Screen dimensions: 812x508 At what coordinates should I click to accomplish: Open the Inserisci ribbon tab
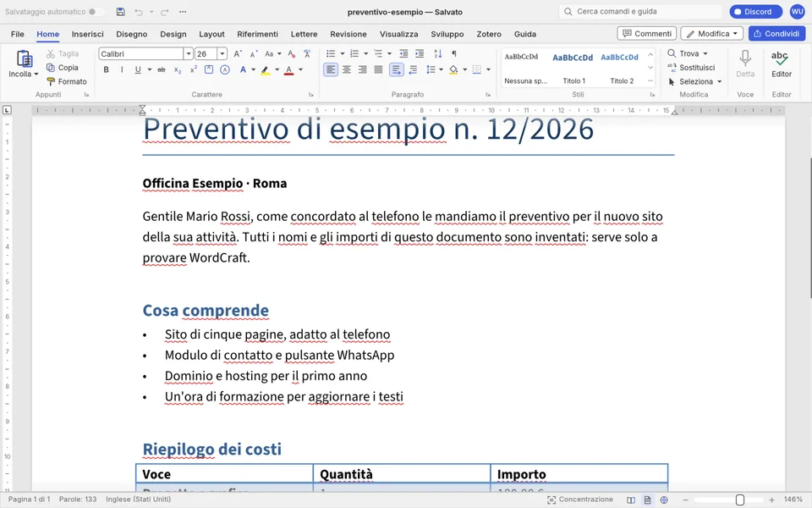click(87, 34)
